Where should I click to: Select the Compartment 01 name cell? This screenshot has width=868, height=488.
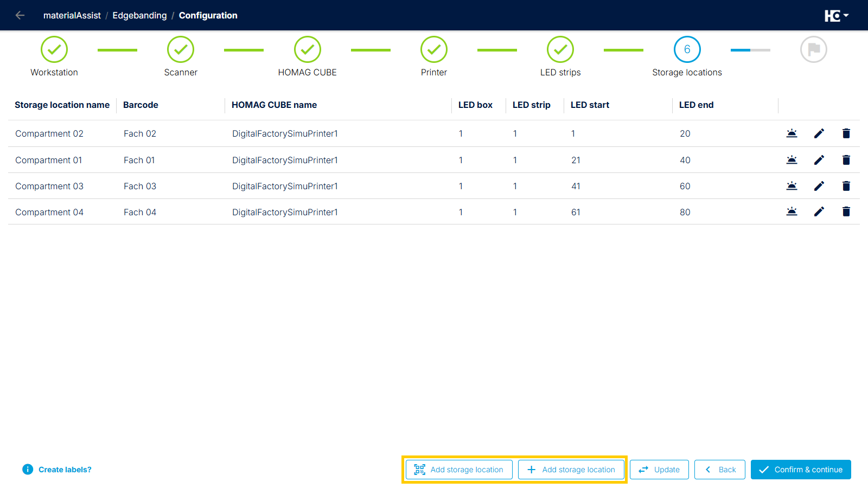[49, 160]
